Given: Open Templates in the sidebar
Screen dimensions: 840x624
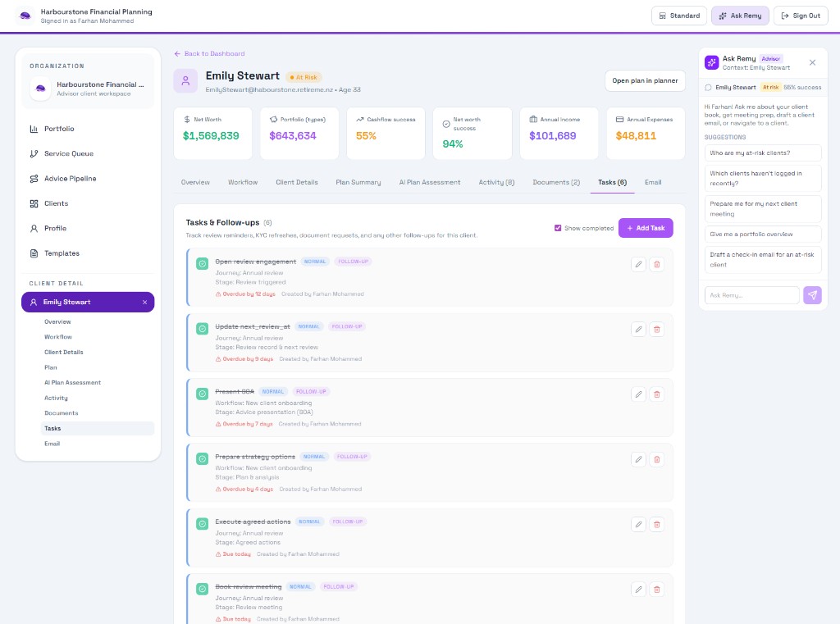Looking at the screenshot, I should [88, 253].
